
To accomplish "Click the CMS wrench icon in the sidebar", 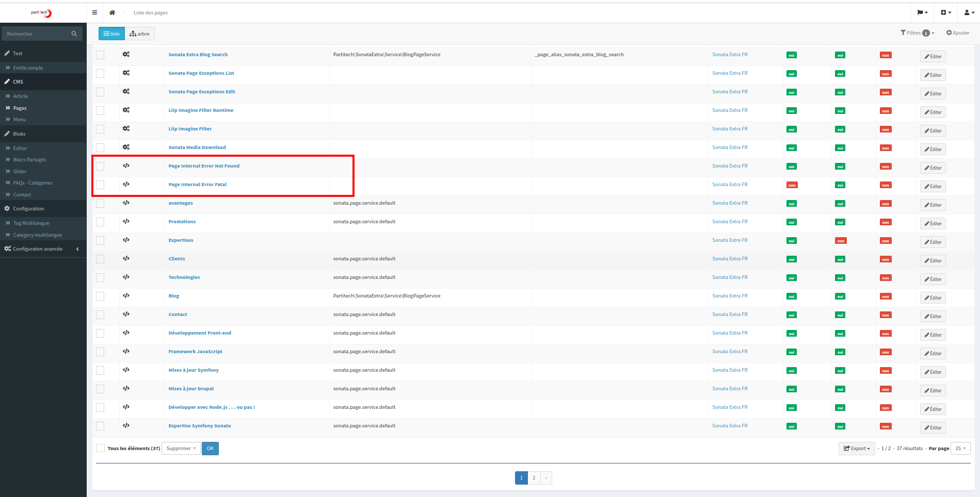I will click(x=7, y=81).
